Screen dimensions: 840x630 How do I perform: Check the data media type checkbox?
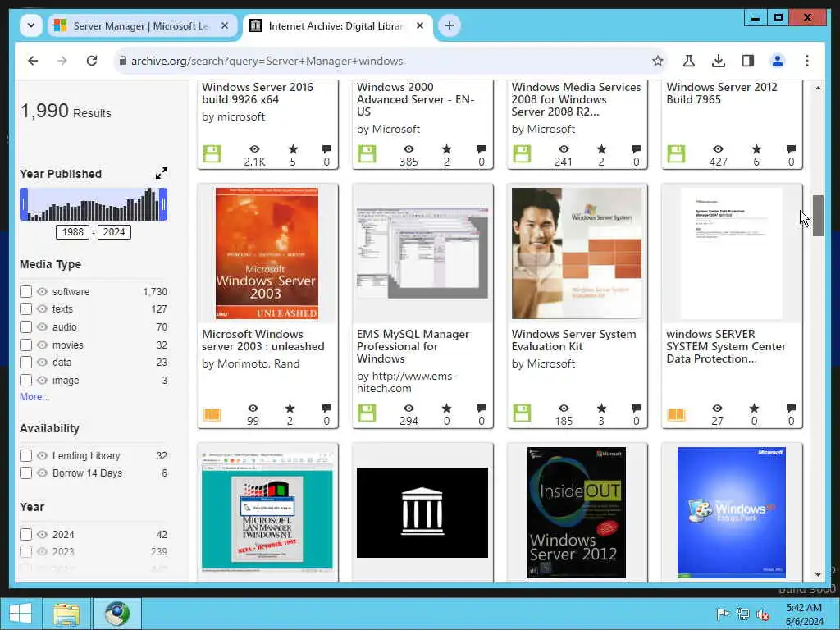(25, 362)
